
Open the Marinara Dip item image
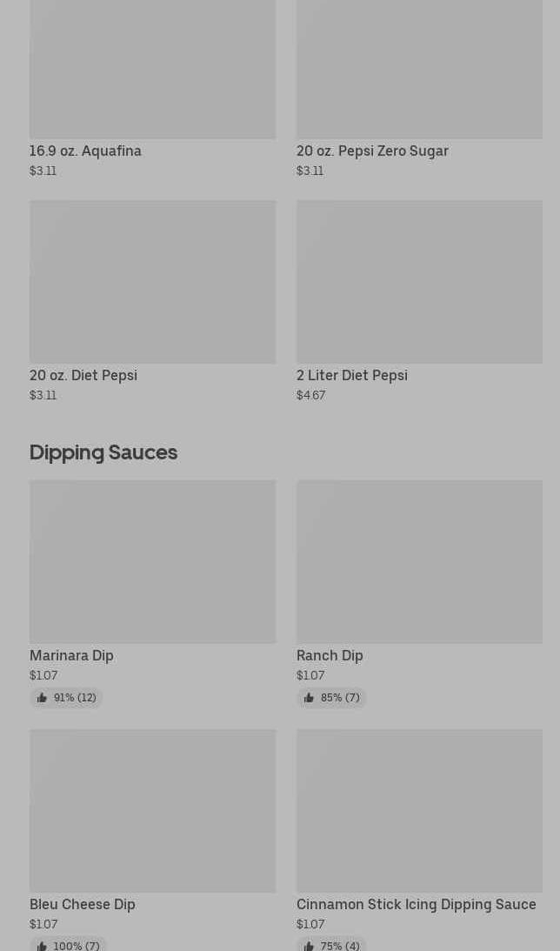click(152, 562)
